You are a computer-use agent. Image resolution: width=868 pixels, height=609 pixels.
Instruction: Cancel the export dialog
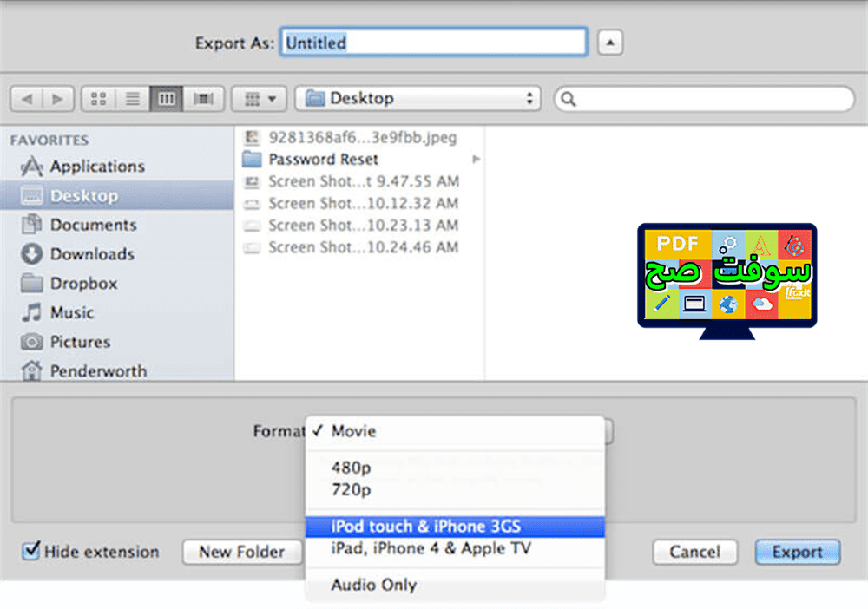[x=694, y=552]
